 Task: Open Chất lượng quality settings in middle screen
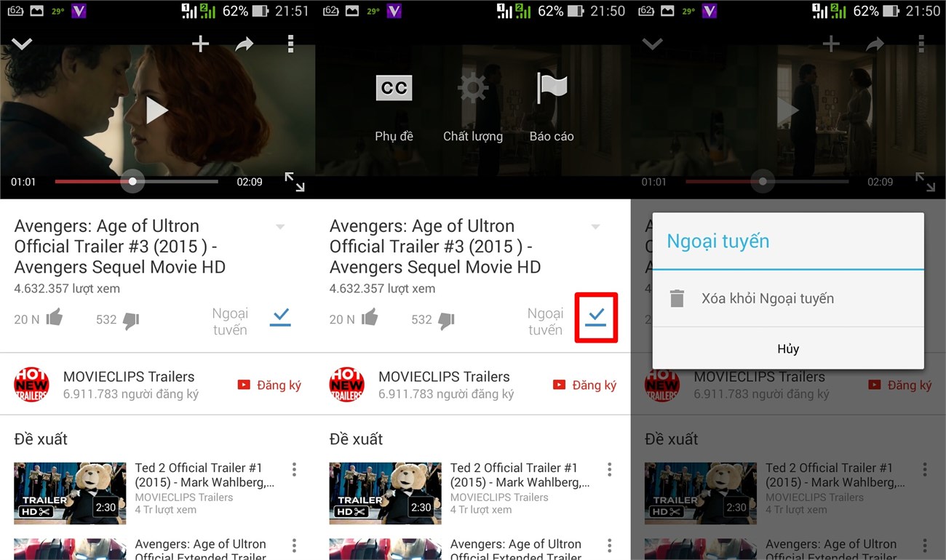(473, 108)
